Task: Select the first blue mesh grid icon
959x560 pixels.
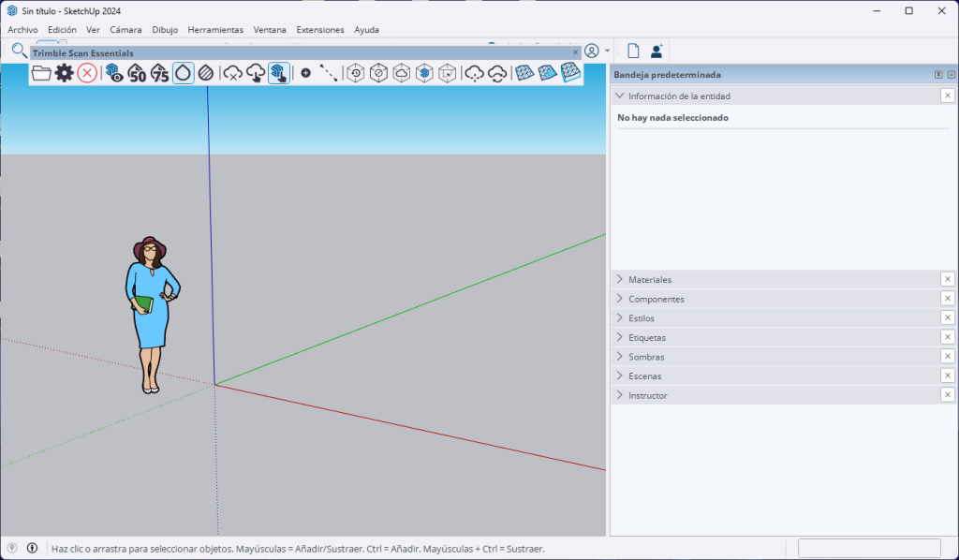Action: click(x=524, y=73)
